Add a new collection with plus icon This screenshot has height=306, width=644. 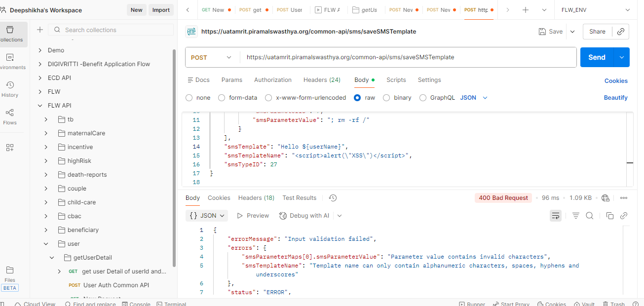40,30
